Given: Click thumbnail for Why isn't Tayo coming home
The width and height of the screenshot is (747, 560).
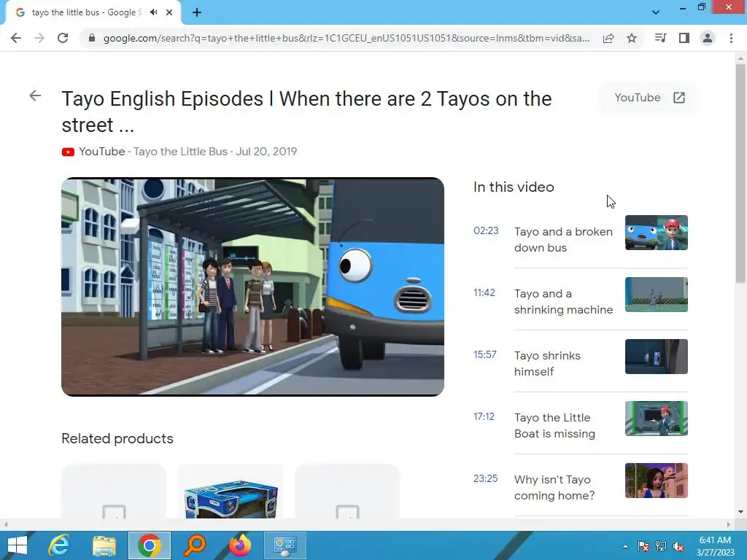Looking at the screenshot, I should (x=656, y=480).
